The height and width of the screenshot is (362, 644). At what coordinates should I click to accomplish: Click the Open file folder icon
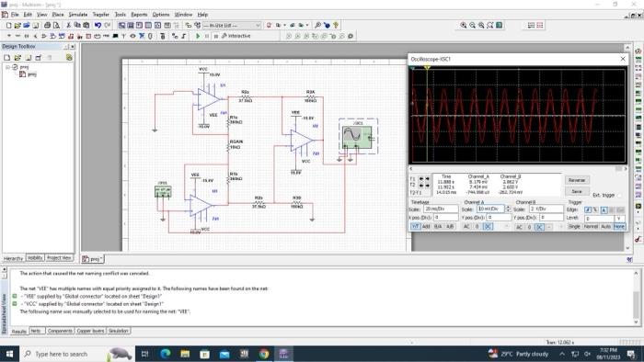pyautogui.click(x=17, y=26)
